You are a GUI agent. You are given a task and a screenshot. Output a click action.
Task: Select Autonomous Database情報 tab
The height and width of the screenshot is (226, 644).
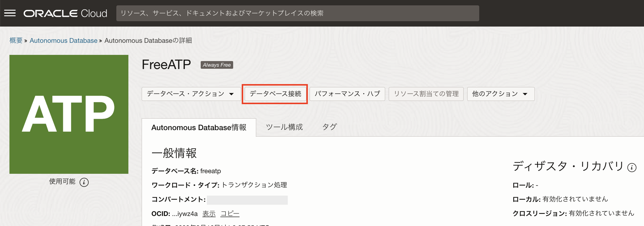click(x=199, y=127)
